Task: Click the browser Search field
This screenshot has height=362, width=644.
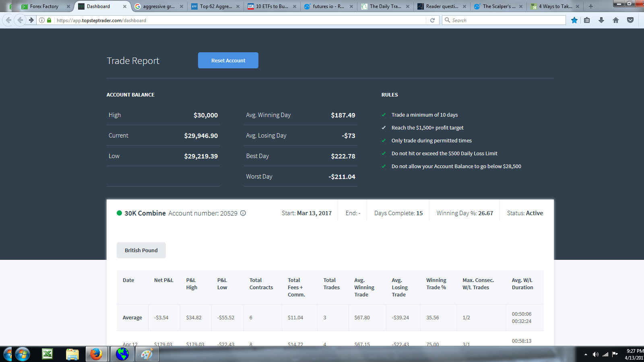Action: [x=504, y=20]
